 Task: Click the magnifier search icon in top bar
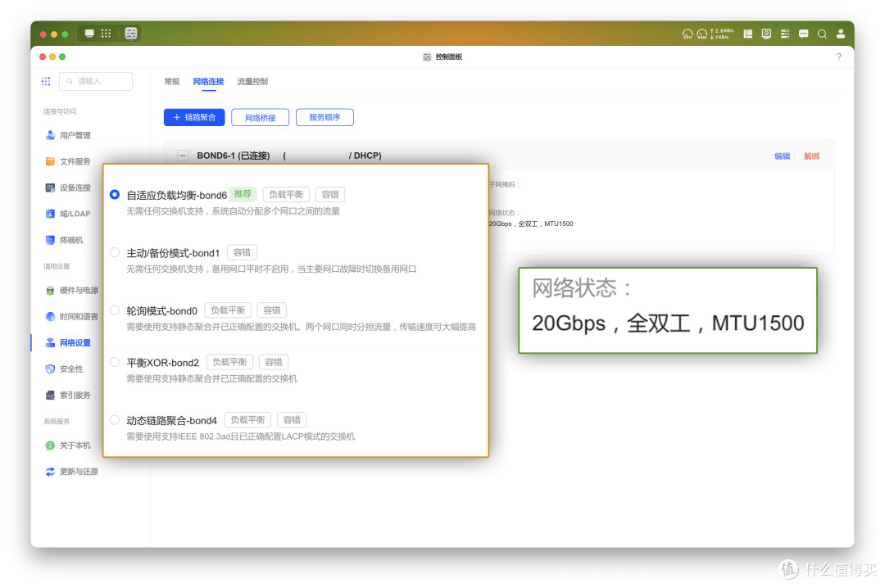[x=823, y=34]
